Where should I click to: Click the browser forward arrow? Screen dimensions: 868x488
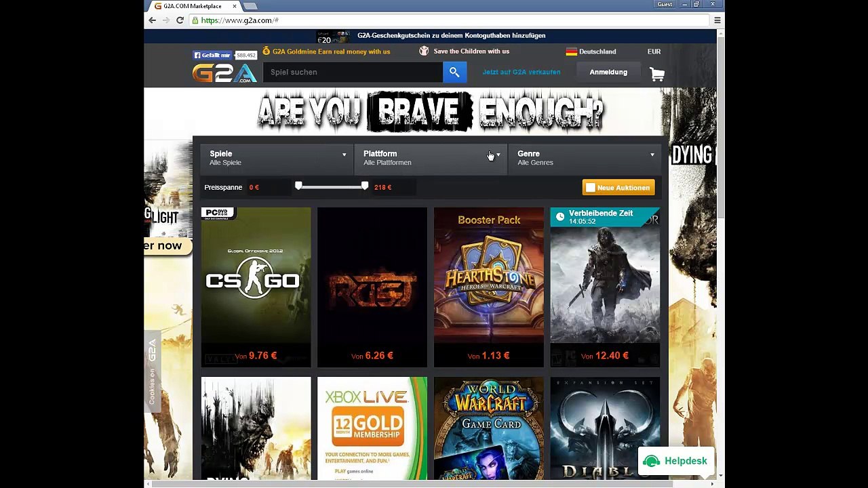click(166, 20)
